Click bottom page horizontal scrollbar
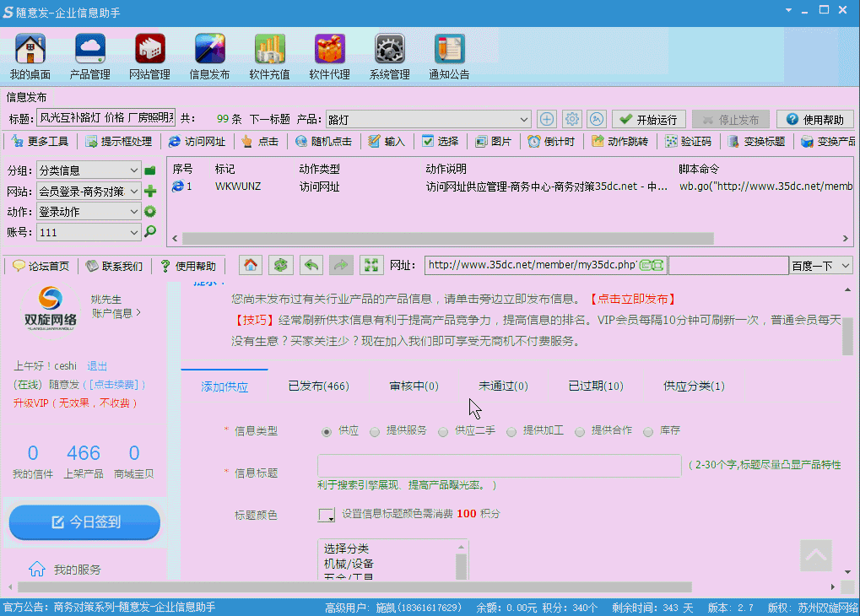 click(354, 587)
